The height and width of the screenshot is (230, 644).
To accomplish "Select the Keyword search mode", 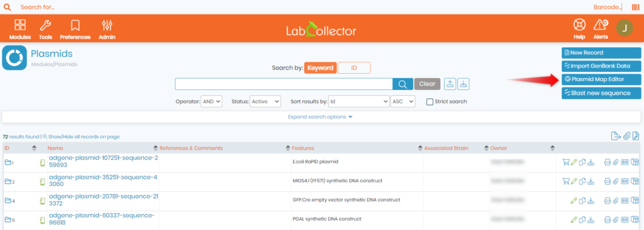I will point(320,68).
